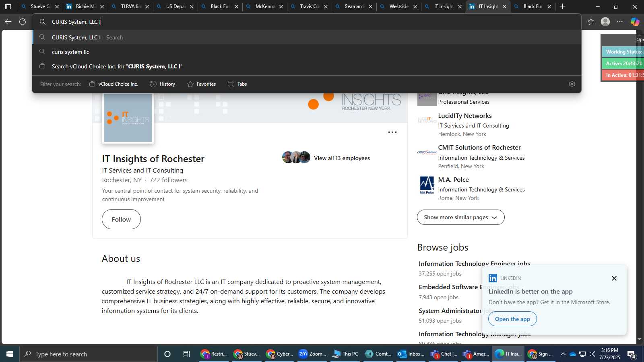Open more options ellipsis on company card
This screenshot has width=644, height=362.
tap(392, 132)
